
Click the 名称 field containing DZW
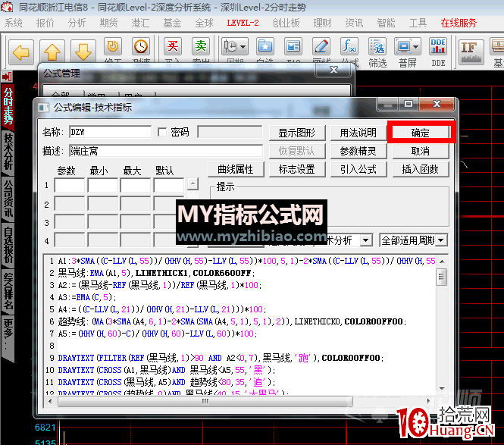[x=110, y=132]
